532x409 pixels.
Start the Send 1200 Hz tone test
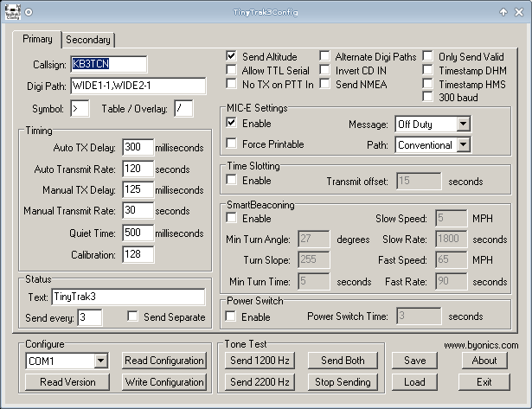[260, 361]
